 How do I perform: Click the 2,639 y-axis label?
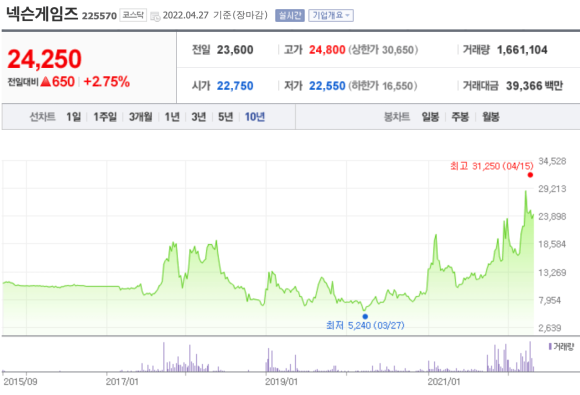coord(550,328)
